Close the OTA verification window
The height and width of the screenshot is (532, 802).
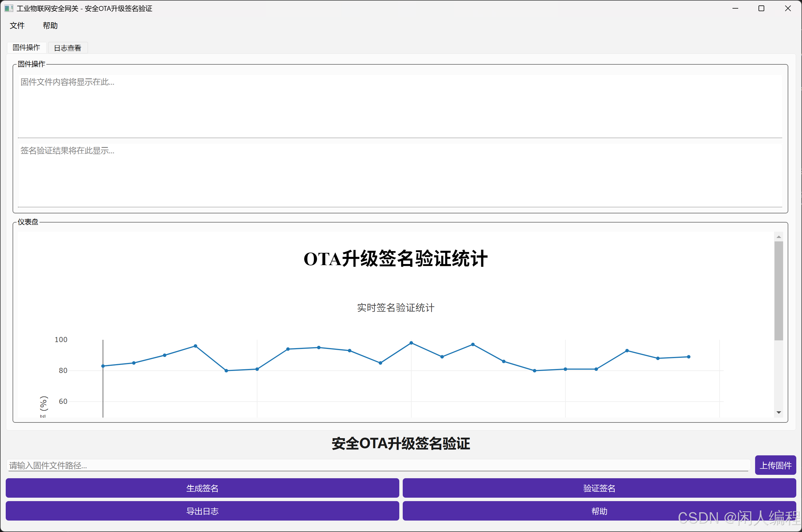(788, 8)
